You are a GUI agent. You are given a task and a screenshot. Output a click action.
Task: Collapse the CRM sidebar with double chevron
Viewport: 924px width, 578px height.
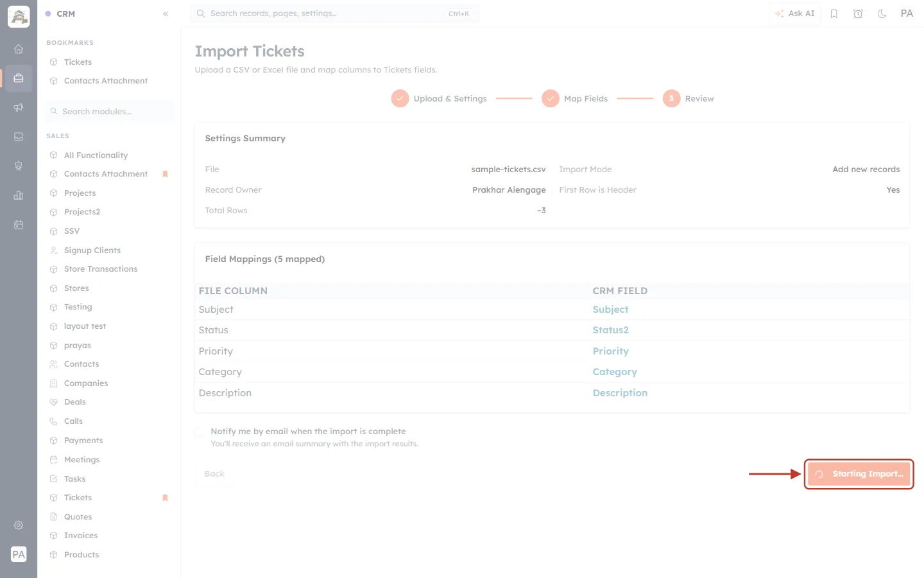point(166,13)
